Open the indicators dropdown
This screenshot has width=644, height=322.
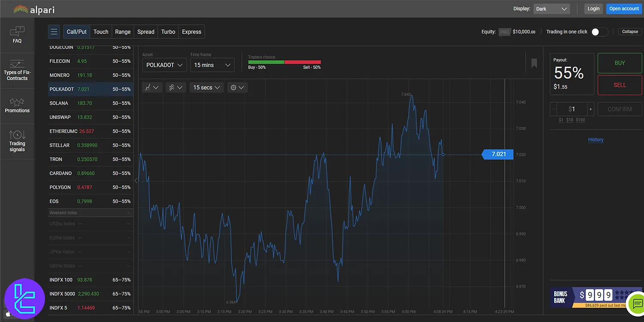point(176,88)
